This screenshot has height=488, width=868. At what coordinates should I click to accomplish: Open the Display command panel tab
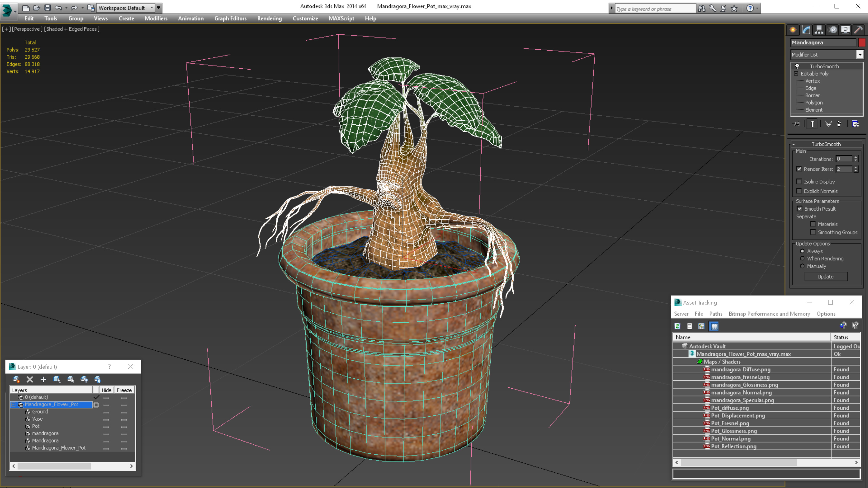click(845, 30)
